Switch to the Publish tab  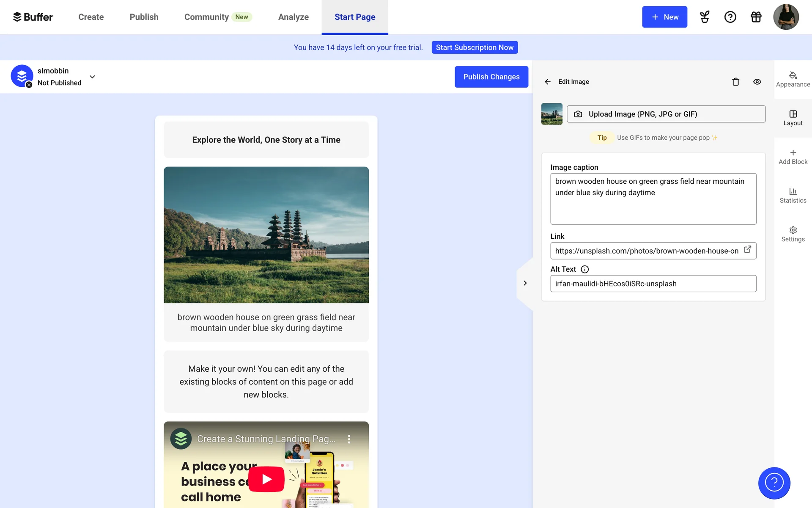144,17
